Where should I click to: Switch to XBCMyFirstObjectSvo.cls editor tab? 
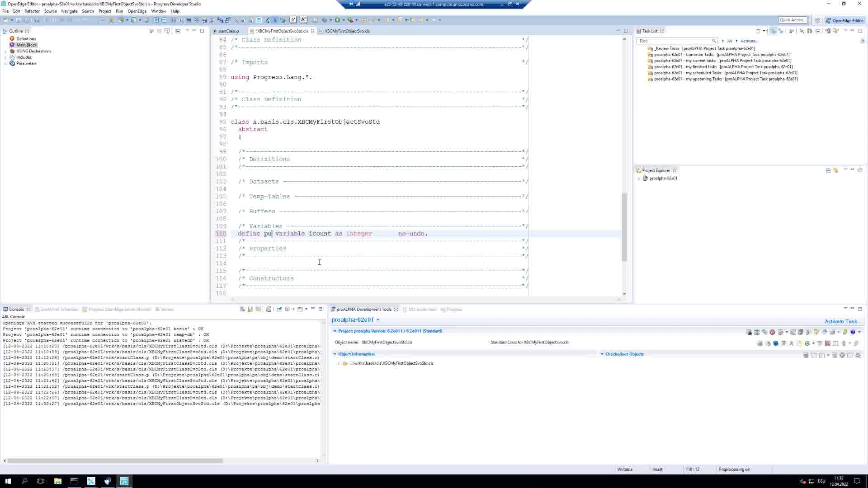click(347, 31)
